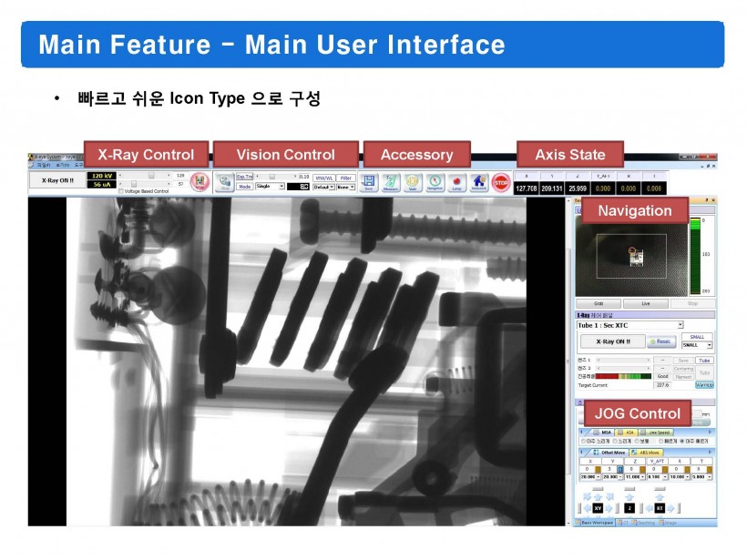The width and height of the screenshot is (747, 560).
Task: Hit the red STOP icon
Action: click(501, 182)
